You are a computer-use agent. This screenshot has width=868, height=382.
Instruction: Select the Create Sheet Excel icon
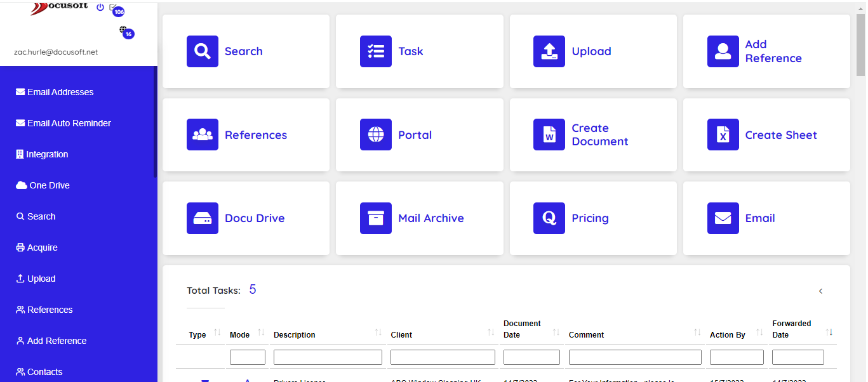coord(723,135)
